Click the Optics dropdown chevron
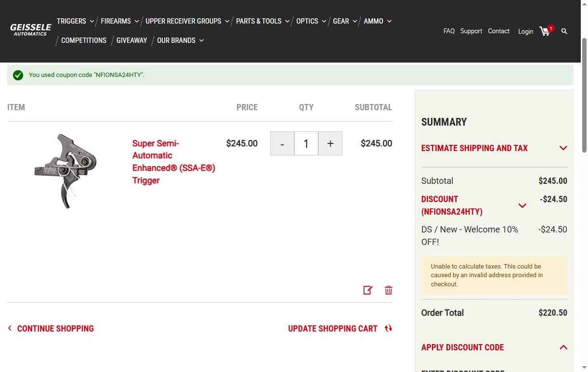The width and height of the screenshot is (588, 372). pos(324,21)
